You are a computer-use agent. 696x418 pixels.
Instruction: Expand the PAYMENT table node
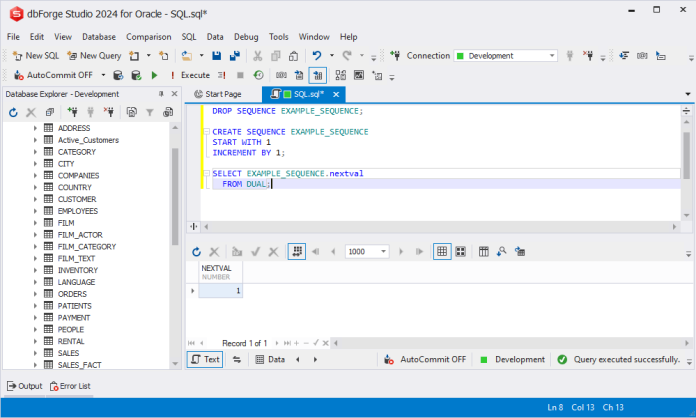pos(35,318)
